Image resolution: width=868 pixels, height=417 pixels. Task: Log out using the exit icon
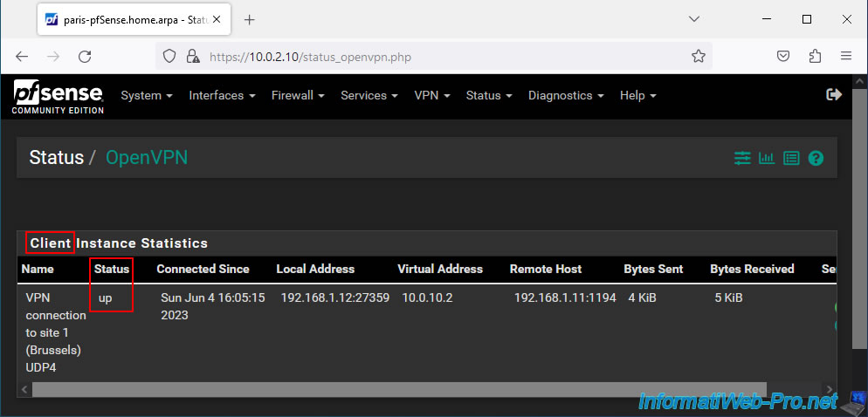834,94
